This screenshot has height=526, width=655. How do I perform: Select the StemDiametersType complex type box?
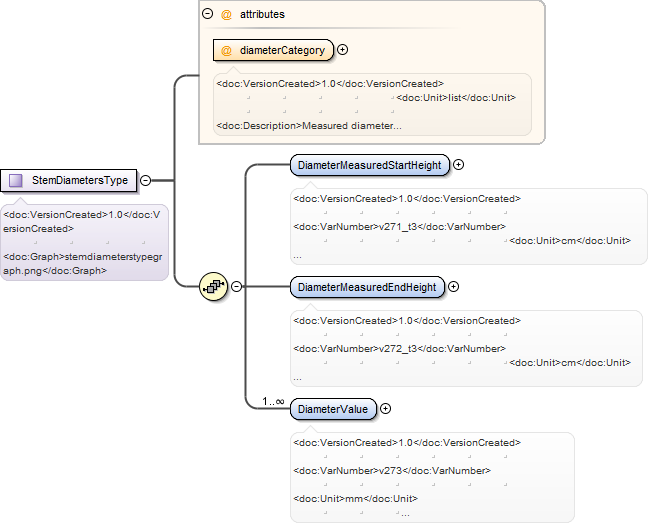pyautogui.click(x=69, y=180)
